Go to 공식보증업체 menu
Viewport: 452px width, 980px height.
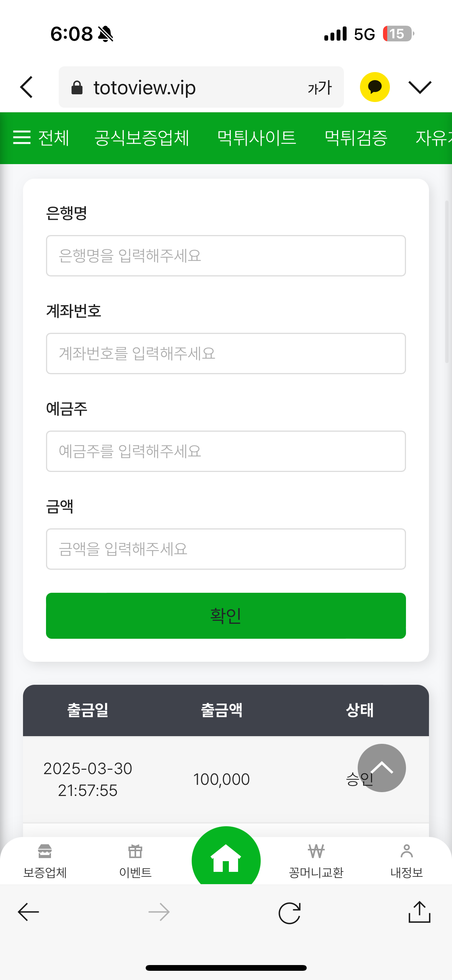point(142,138)
